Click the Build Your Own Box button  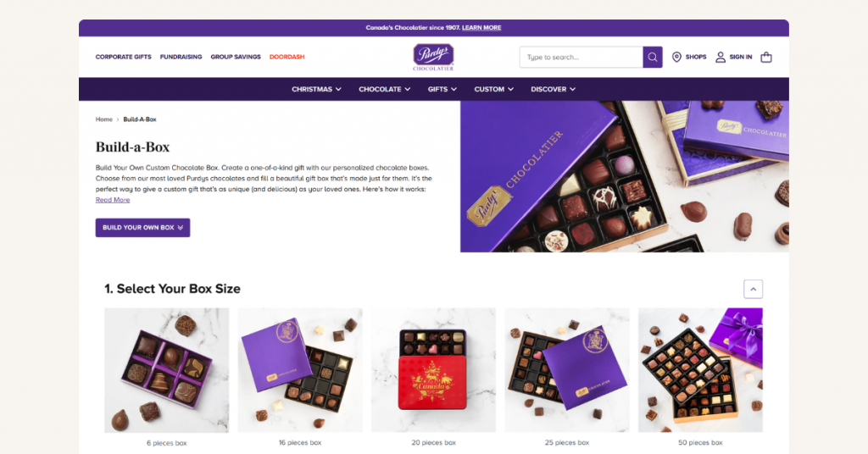coord(142,227)
